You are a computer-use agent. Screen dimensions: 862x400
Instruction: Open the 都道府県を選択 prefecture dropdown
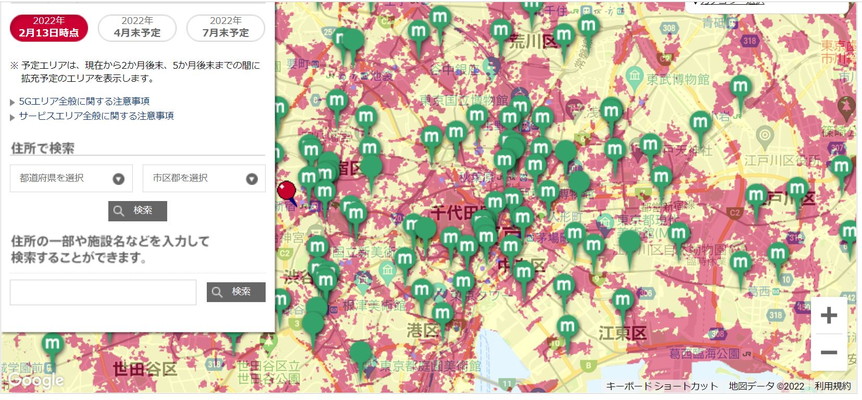(x=71, y=178)
